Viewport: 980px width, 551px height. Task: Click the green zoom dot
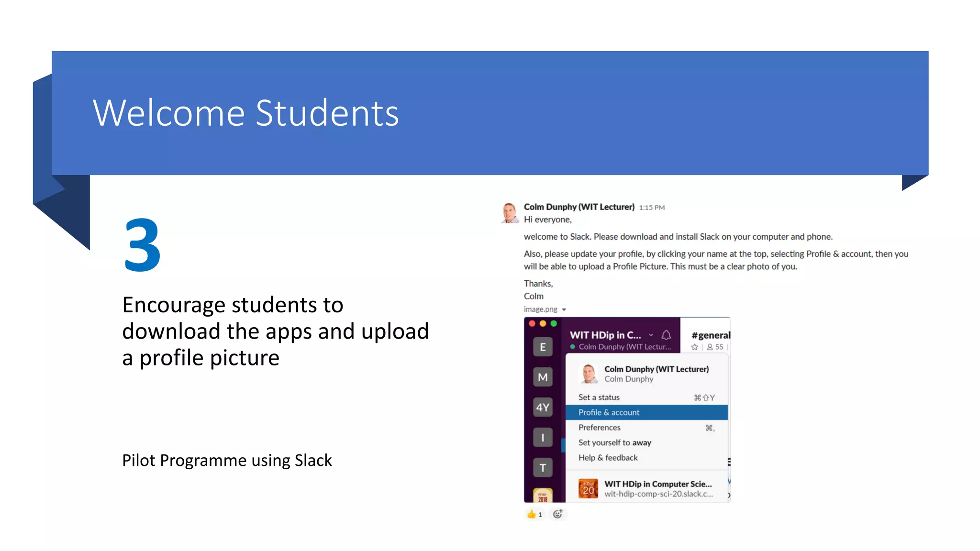554,324
